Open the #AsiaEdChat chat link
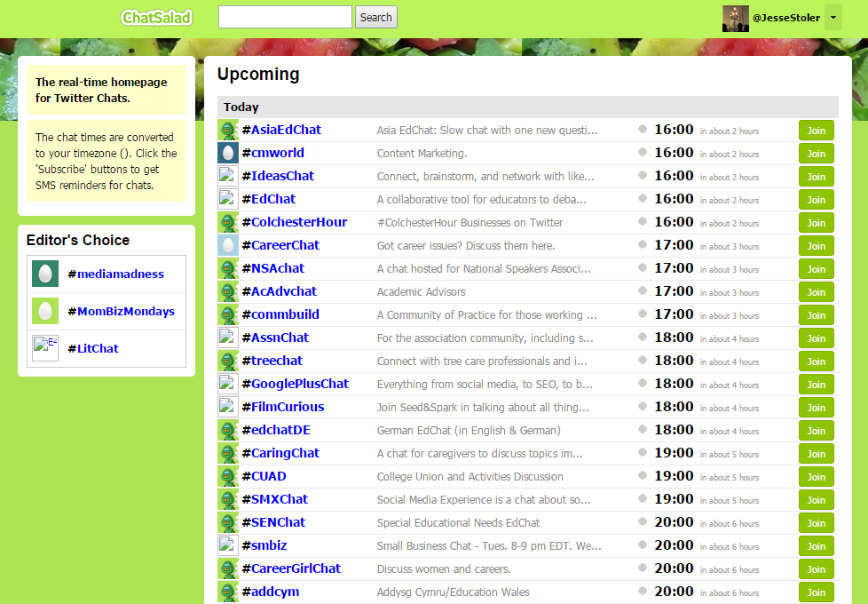The image size is (868, 604). point(281,130)
